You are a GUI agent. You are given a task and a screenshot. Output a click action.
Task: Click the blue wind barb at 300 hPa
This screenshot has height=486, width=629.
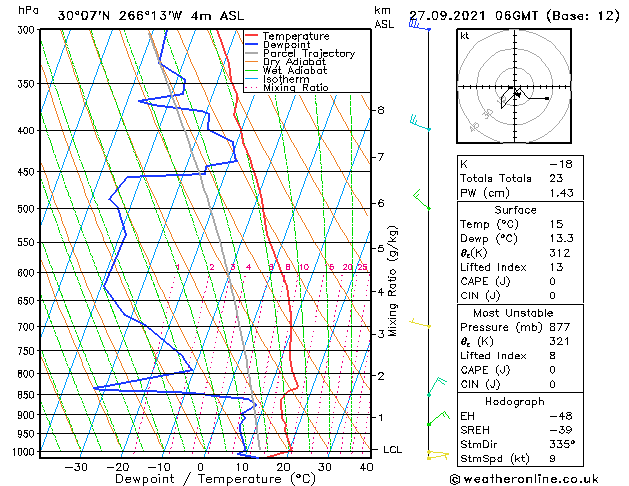419,25
